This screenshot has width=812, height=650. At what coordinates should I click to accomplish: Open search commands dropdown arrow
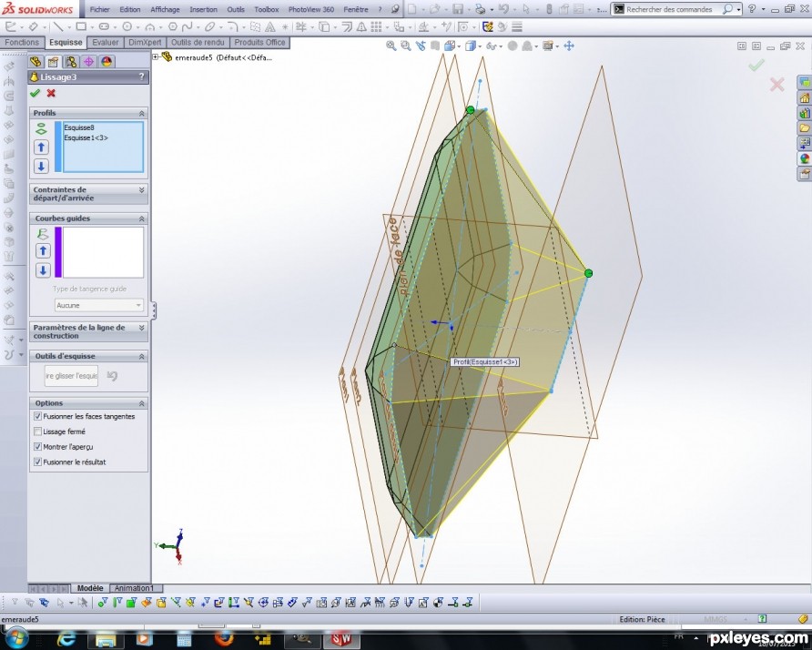point(738,9)
